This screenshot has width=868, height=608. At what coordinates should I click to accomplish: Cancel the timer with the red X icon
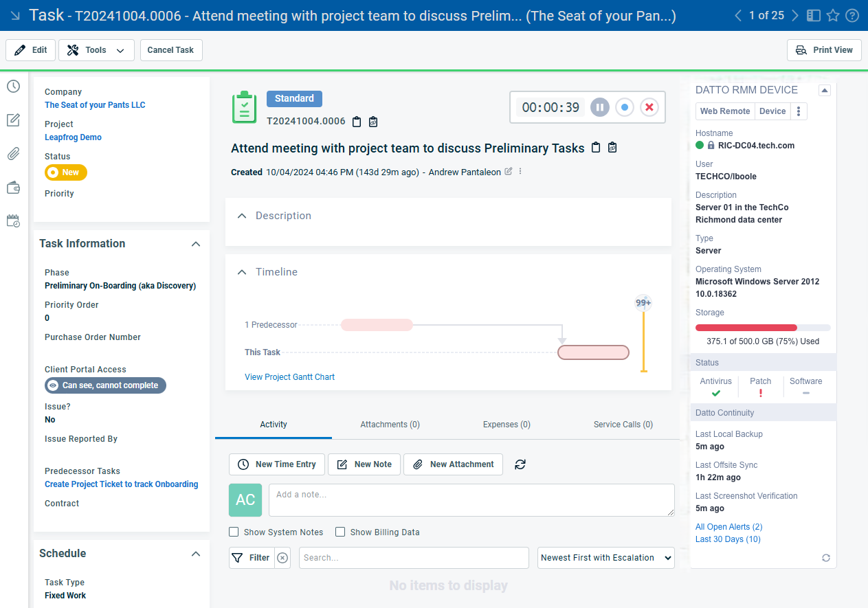(649, 107)
